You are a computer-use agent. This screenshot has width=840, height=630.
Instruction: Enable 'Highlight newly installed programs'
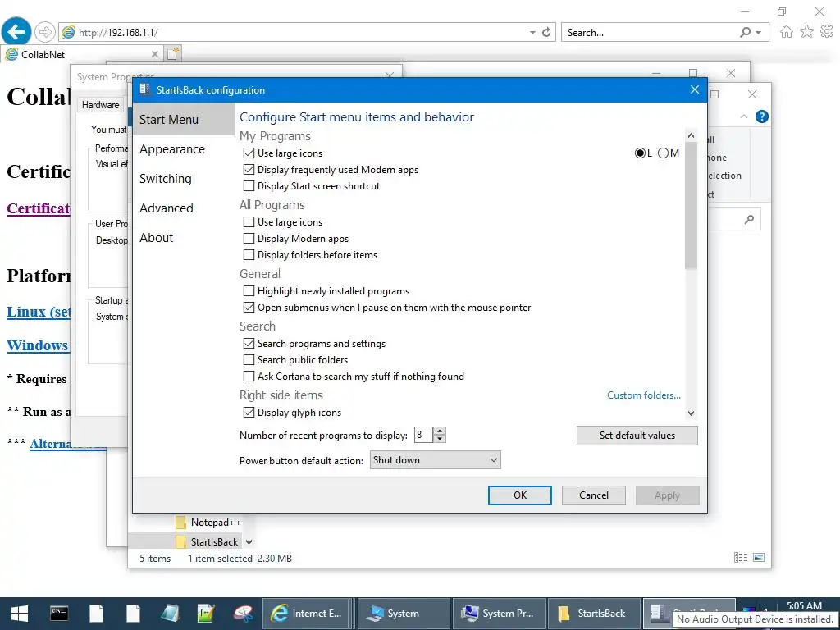pyautogui.click(x=249, y=291)
